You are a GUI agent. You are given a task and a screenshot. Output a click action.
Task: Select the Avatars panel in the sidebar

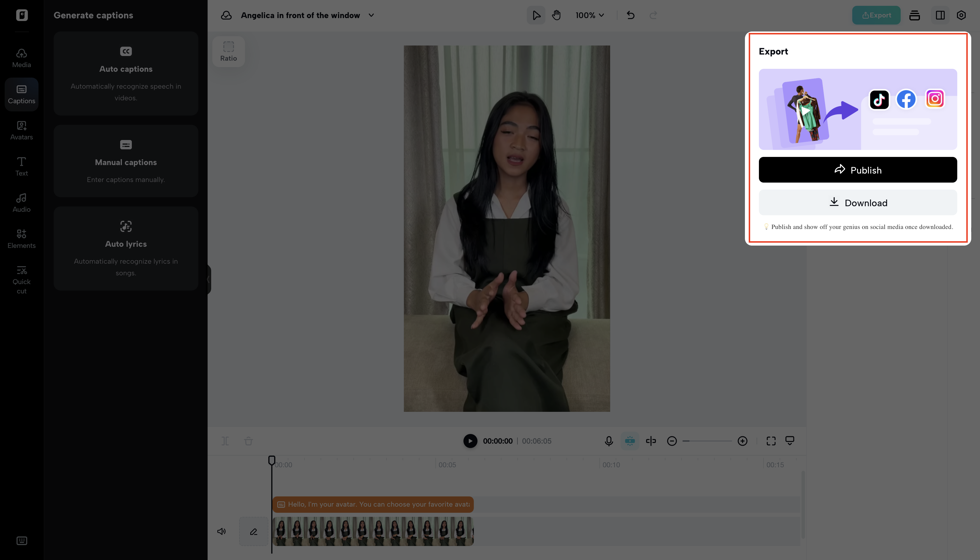(x=21, y=130)
